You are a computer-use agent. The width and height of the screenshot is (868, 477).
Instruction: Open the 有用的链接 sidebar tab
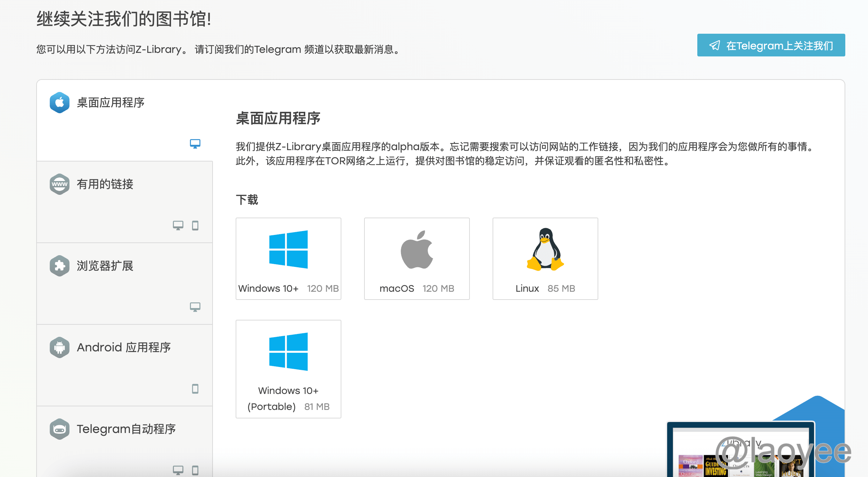point(105,184)
